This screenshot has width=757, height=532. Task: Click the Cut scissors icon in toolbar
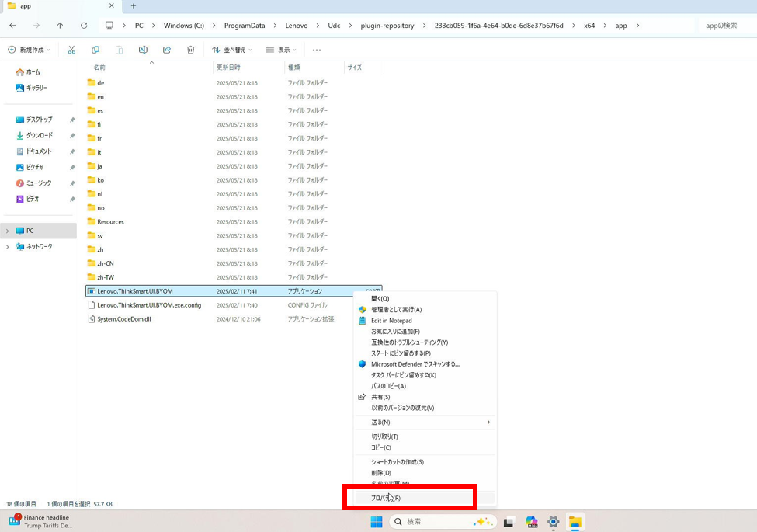tap(71, 50)
